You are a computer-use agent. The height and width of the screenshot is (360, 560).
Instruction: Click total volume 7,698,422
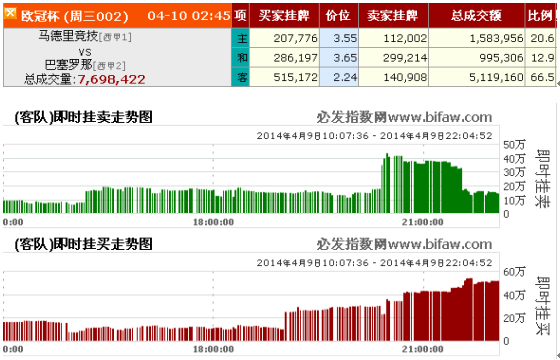pos(111,79)
